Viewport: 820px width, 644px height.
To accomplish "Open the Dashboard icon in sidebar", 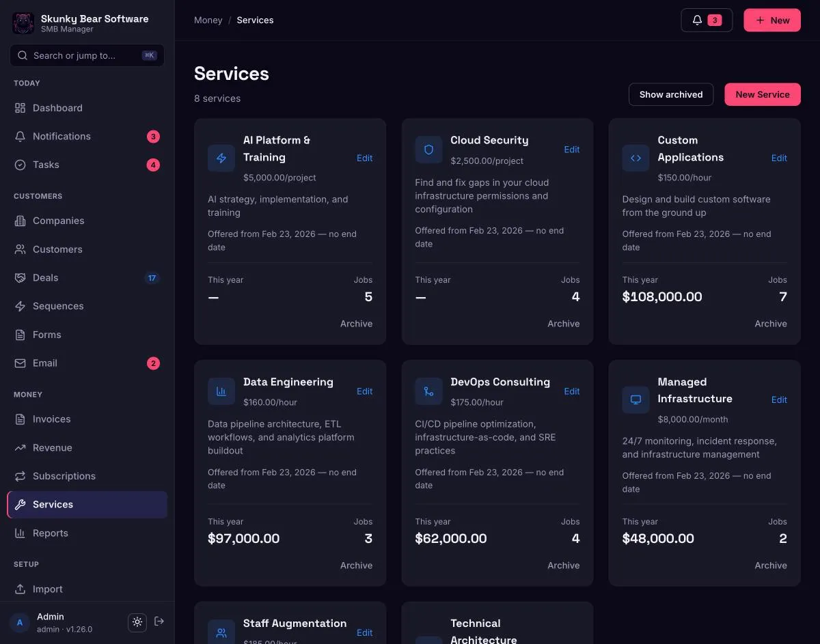I will coord(20,108).
